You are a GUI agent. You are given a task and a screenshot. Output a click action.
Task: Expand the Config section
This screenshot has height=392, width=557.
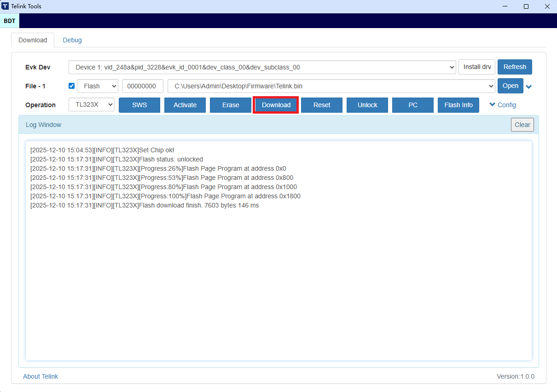point(503,105)
